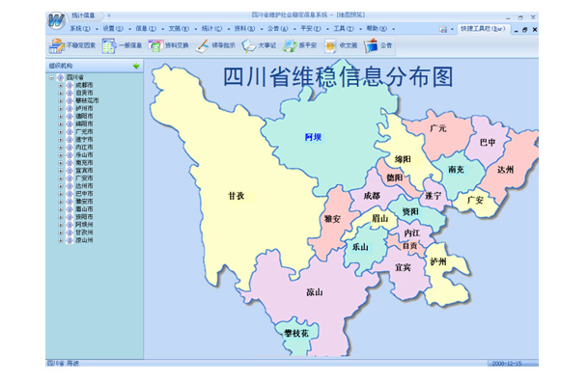
Task: Collapse organization panel with green arrow
Action: (136, 66)
